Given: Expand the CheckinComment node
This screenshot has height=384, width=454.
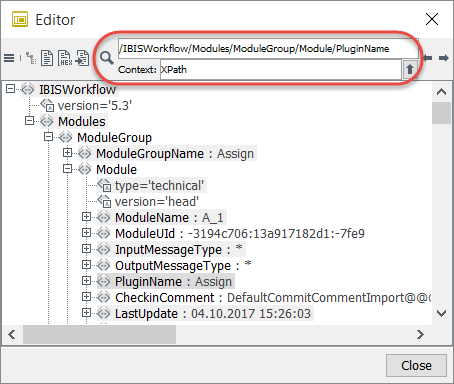Looking at the screenshot, I should (x=87, y=297).
